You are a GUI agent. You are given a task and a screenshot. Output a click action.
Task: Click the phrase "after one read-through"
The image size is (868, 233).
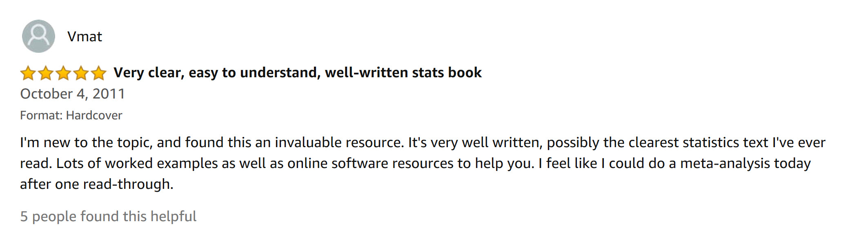tap(96, 184)
